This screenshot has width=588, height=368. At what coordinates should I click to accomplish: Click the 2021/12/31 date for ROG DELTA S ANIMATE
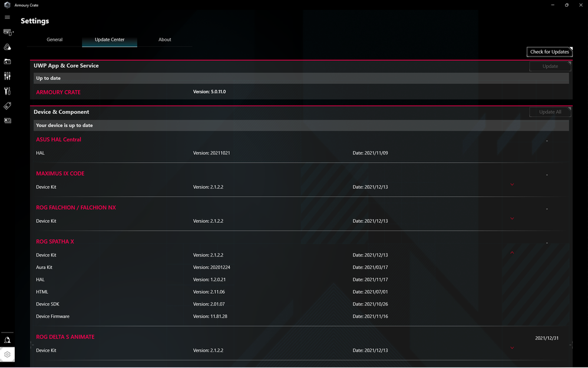click(x=547, y=338)
